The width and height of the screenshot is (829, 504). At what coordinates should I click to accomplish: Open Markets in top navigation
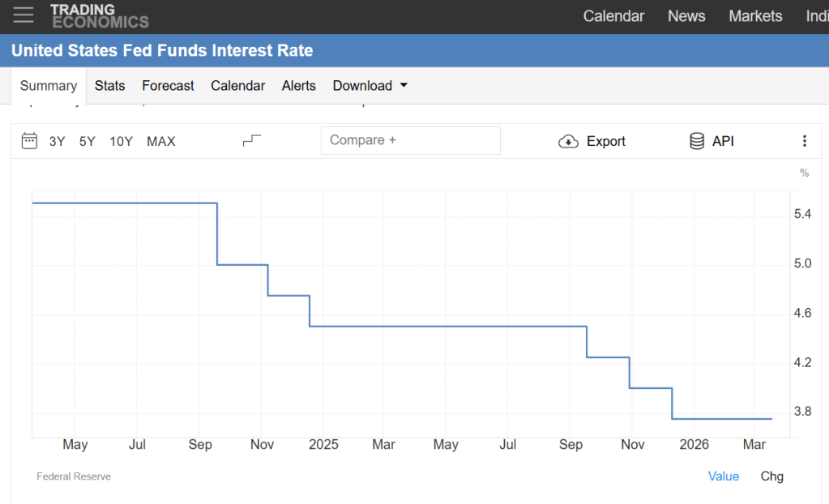[x=755, y=16]
